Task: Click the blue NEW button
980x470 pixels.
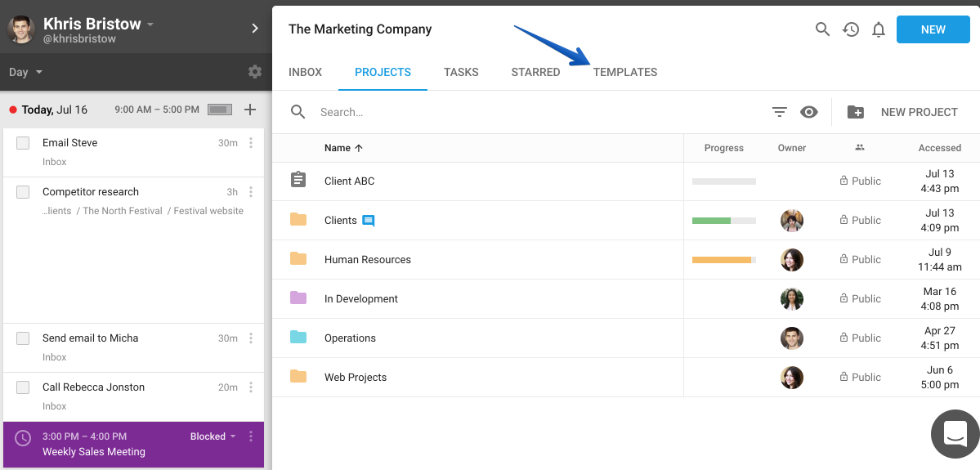Action: click(933, 29)
